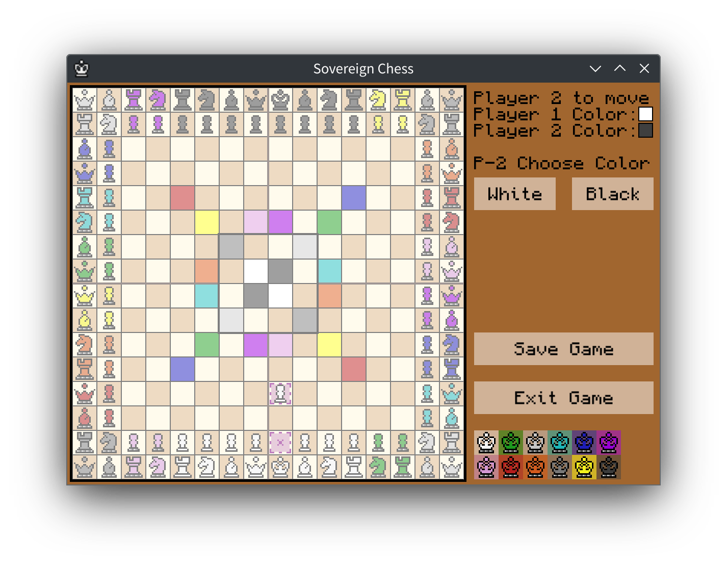Choose the cyan king color icon

(560, 443)
